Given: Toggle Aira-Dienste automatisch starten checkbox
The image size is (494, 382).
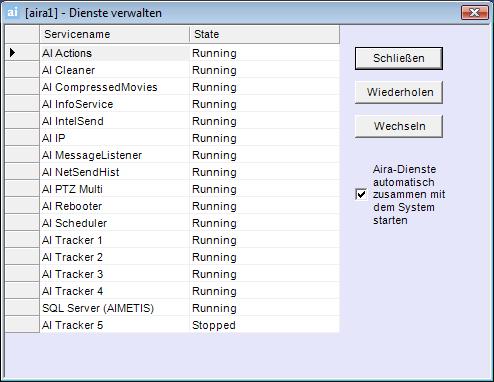Looking at the screenshot, I should [x=361, y=194].
